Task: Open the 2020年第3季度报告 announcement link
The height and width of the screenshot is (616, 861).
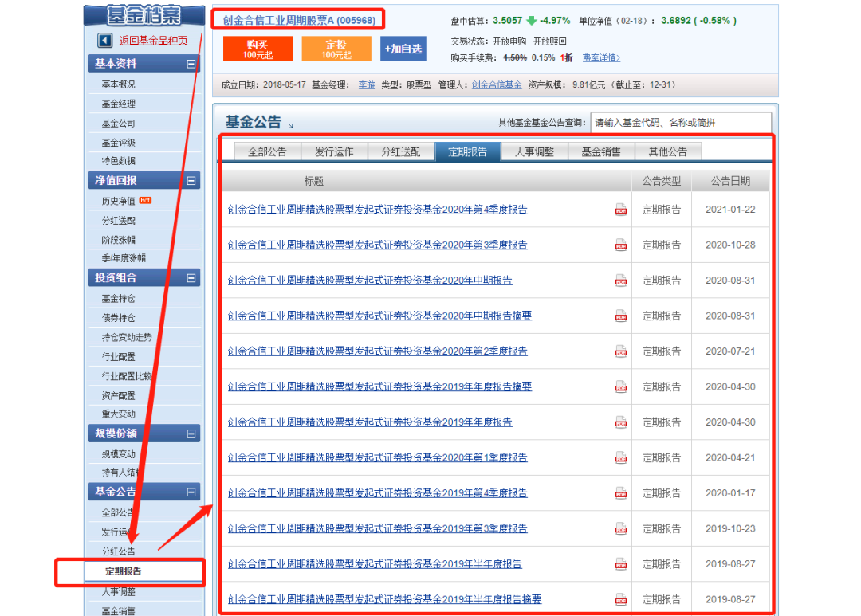Action: coord(377,245)
